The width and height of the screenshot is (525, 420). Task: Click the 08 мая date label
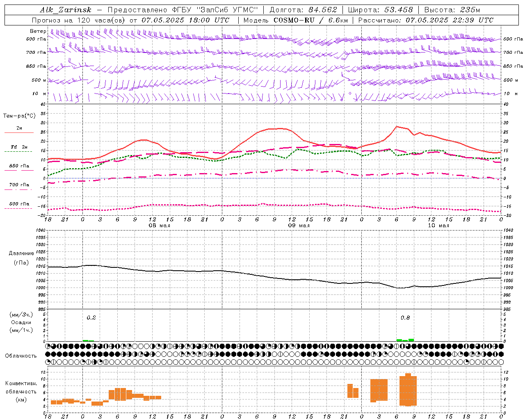click(159, 226)
